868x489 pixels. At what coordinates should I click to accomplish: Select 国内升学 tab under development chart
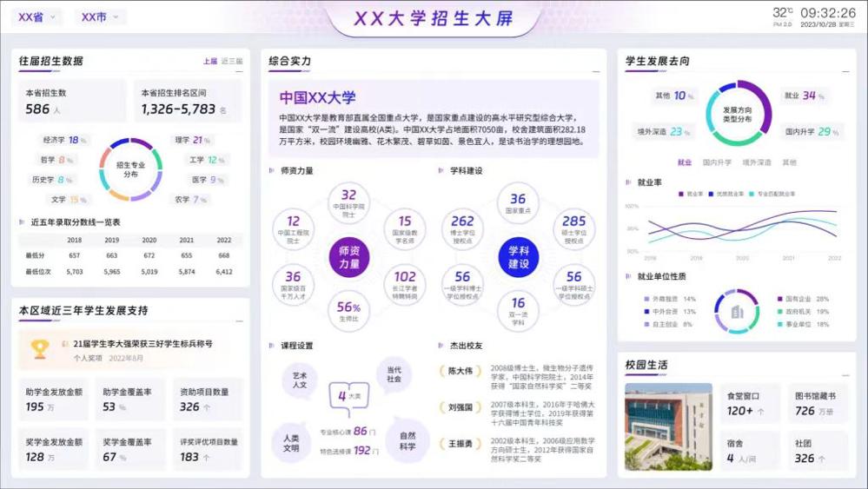pyautogui.click(x=717, y=162)
